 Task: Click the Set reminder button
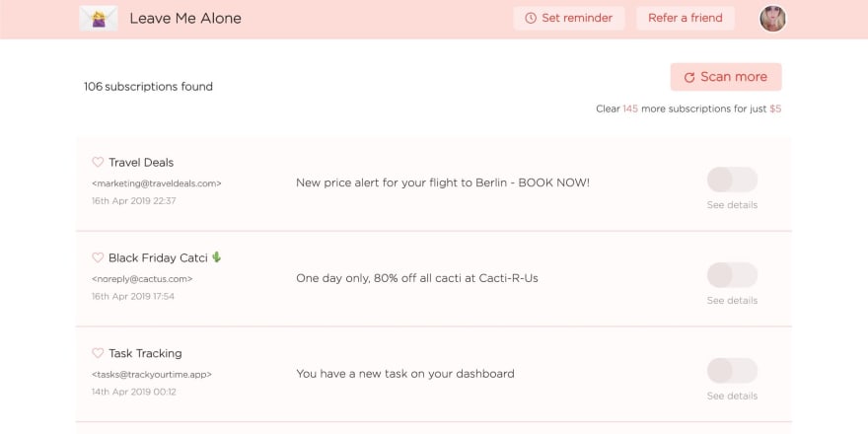[x=569, y=19]
